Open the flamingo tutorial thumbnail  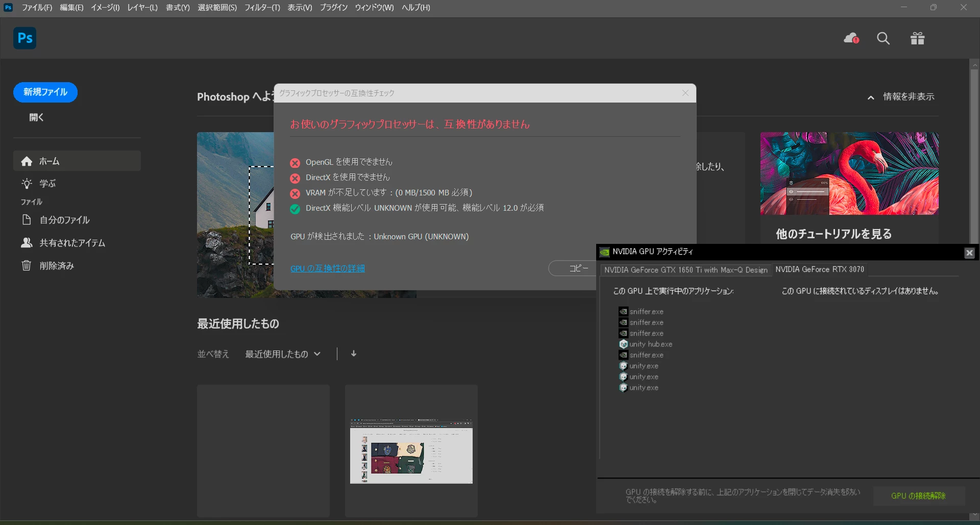(x=849, y=173)
